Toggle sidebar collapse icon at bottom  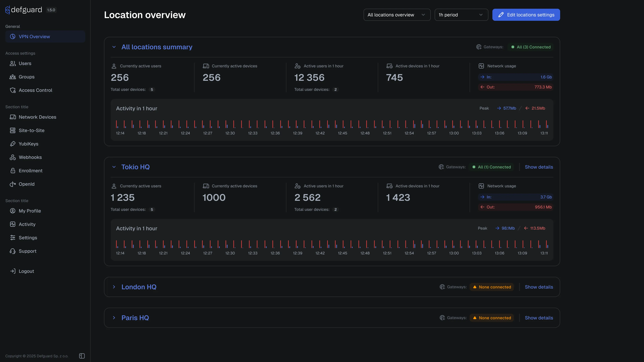tap(82, 356)
